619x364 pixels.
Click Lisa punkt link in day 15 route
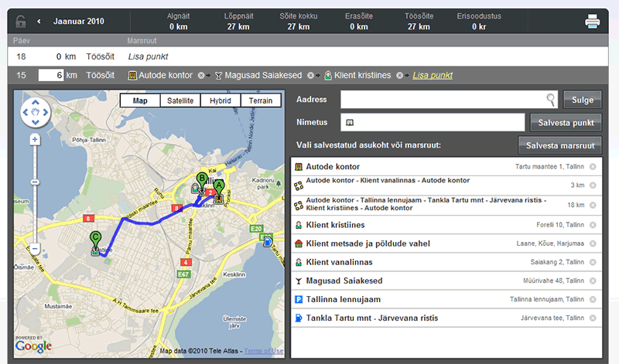[433, 76]
